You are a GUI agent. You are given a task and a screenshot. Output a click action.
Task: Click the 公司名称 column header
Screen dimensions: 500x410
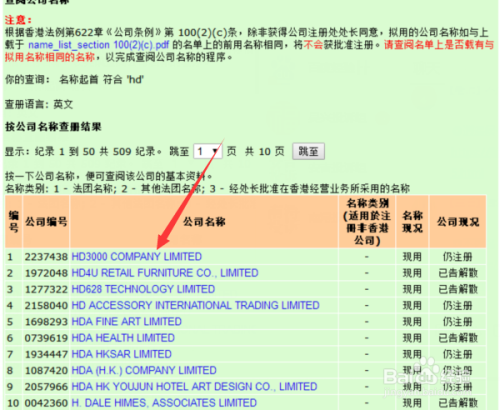tap(204, 222)
